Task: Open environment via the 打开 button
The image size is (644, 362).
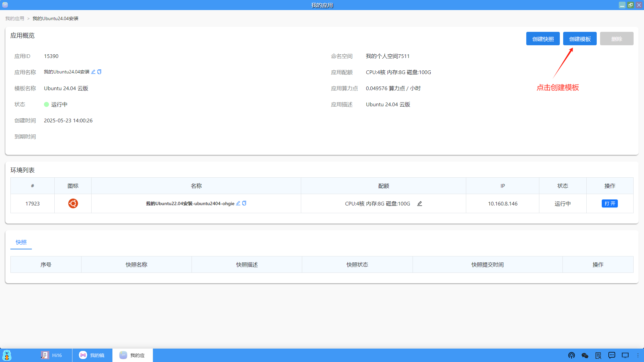Action: (x=610, y=203)
